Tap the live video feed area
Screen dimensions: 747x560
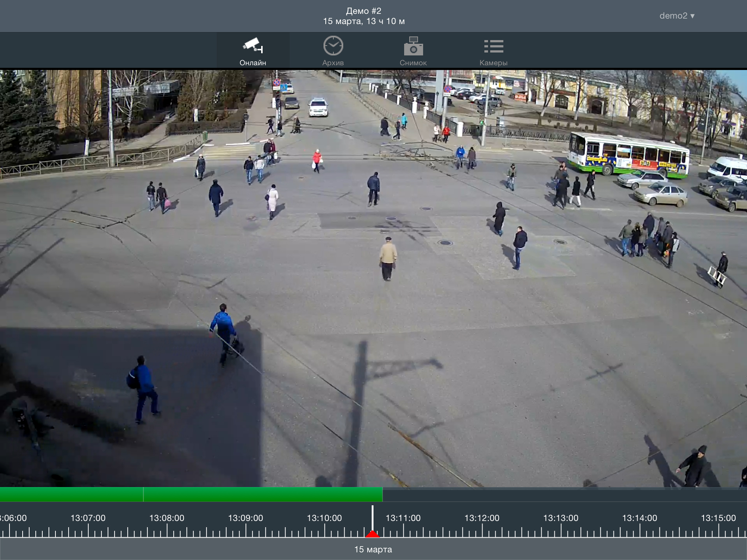click(x=373, y=278)
